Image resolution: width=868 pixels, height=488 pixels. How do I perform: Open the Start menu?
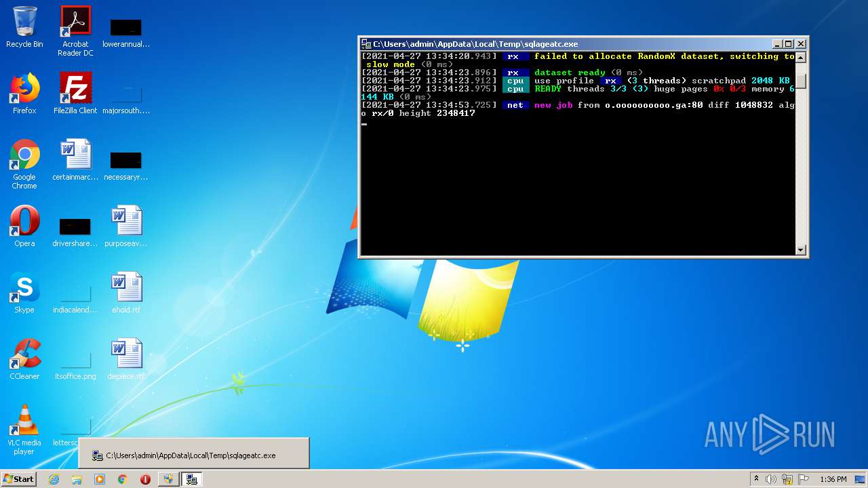click(x=18, y=479)
